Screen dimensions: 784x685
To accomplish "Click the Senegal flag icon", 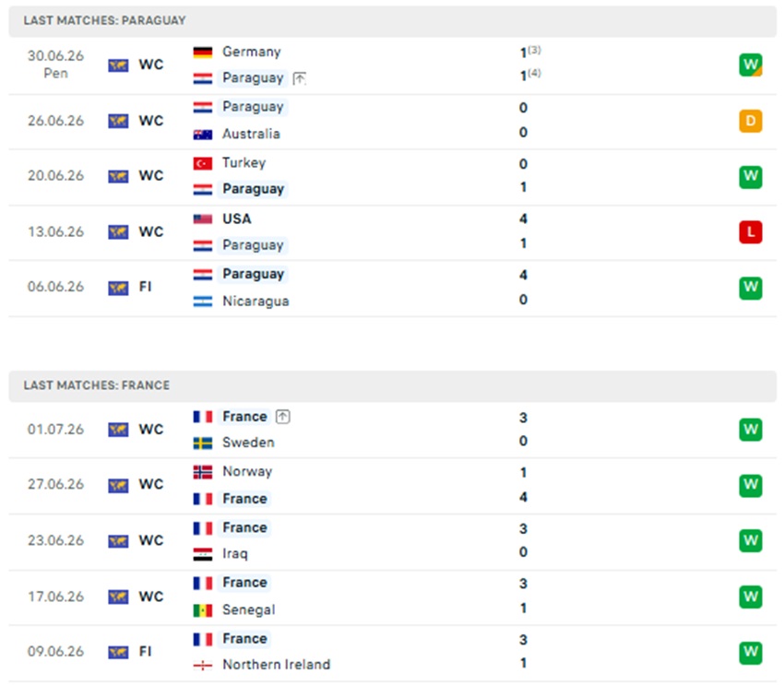I will (x=203, y=610).
